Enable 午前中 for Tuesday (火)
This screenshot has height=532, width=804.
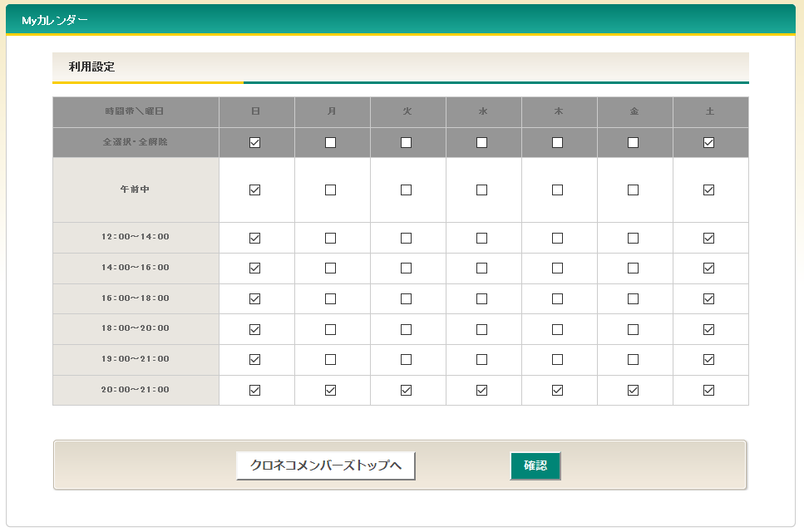[407, 190]
